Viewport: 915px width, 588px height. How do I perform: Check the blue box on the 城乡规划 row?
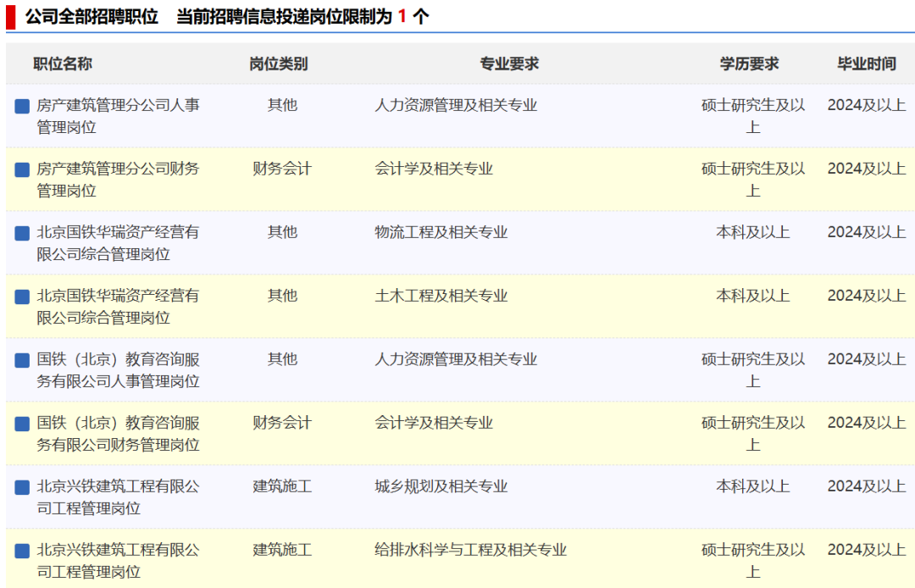click(x=22, y=487)
